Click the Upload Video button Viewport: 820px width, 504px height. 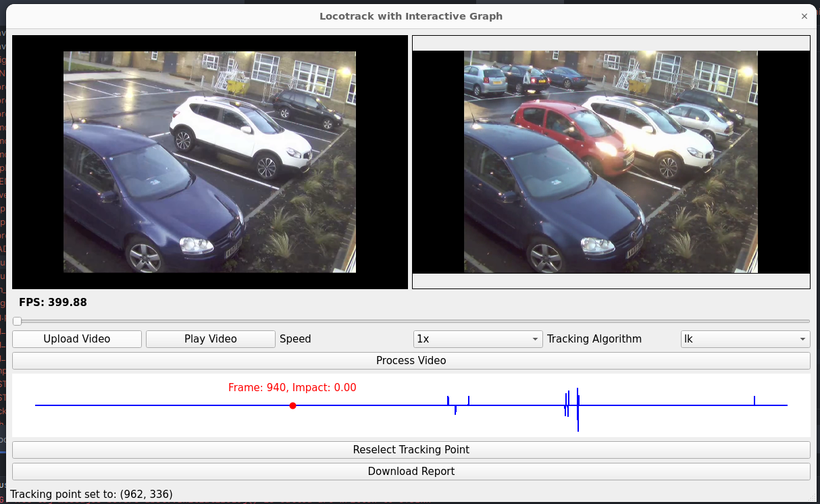(x=77, y=339)
